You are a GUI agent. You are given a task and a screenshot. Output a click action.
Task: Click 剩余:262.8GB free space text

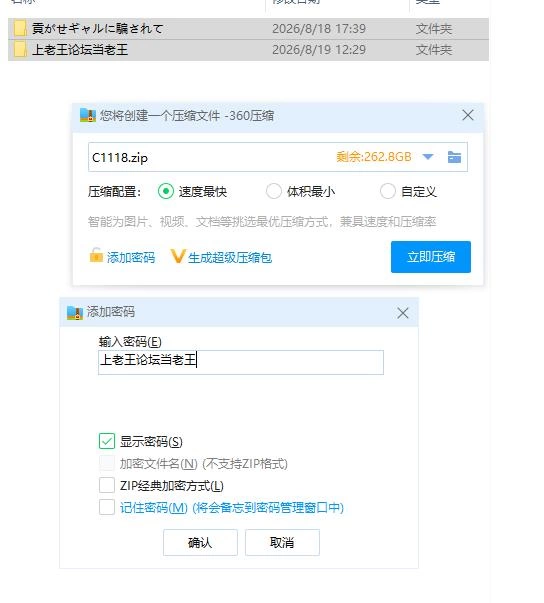coord(374,157)
